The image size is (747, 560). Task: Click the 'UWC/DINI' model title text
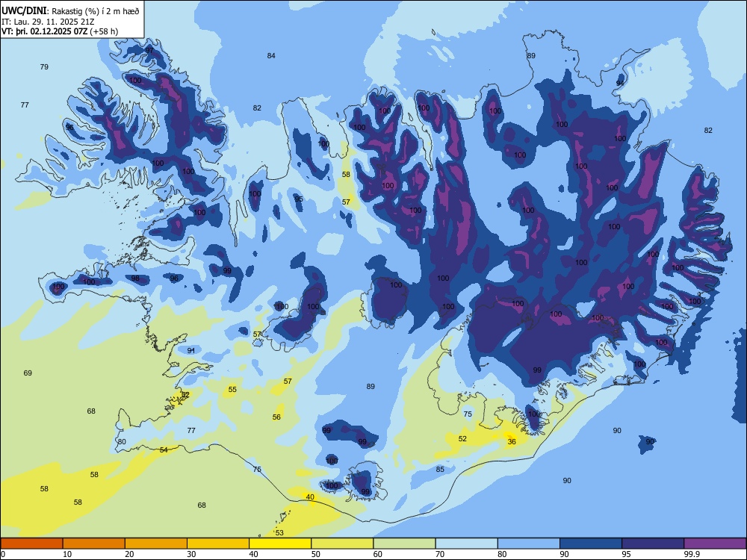[x=24, y=11]
